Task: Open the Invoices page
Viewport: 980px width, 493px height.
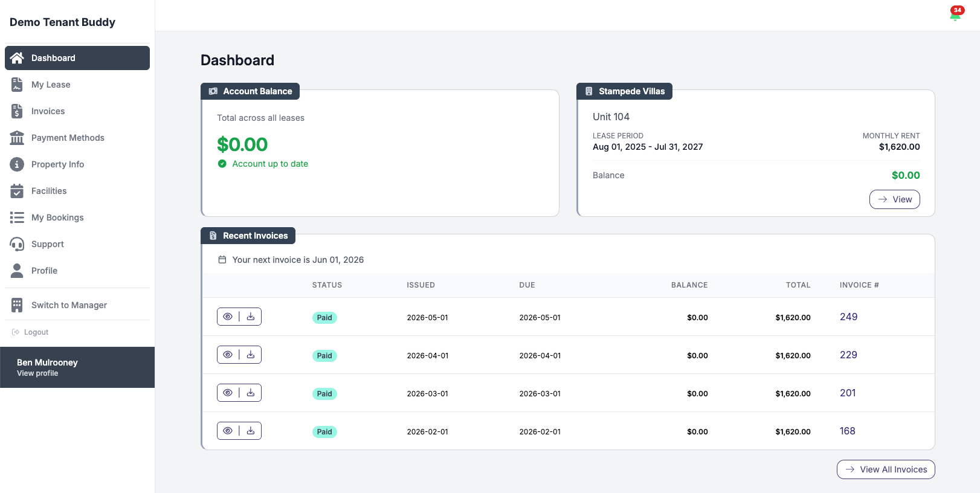Action: [77, 111]
